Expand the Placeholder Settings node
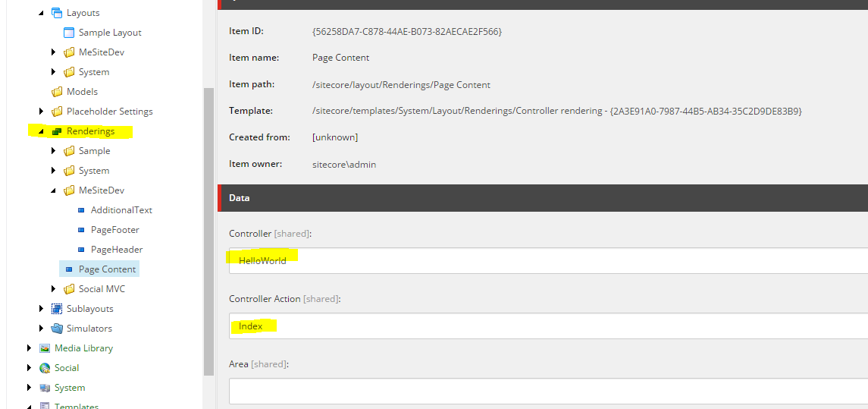The width and height of the screenshot is (868, 409). pos(42,112)
